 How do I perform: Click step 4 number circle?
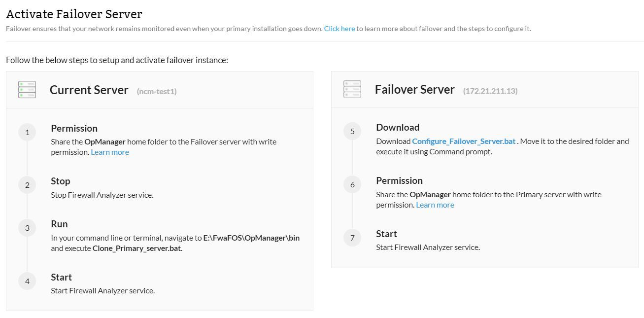pyautogui.click(x=27, y=281)
